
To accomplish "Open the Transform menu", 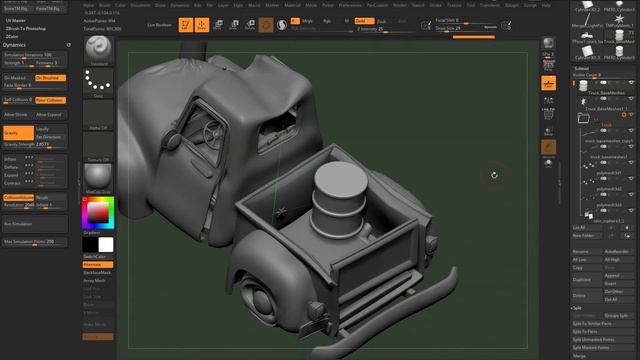I will 490,5.
